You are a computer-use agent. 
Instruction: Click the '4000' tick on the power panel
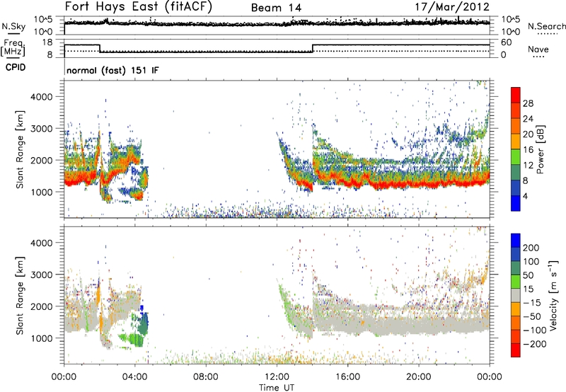pos(42,97)
